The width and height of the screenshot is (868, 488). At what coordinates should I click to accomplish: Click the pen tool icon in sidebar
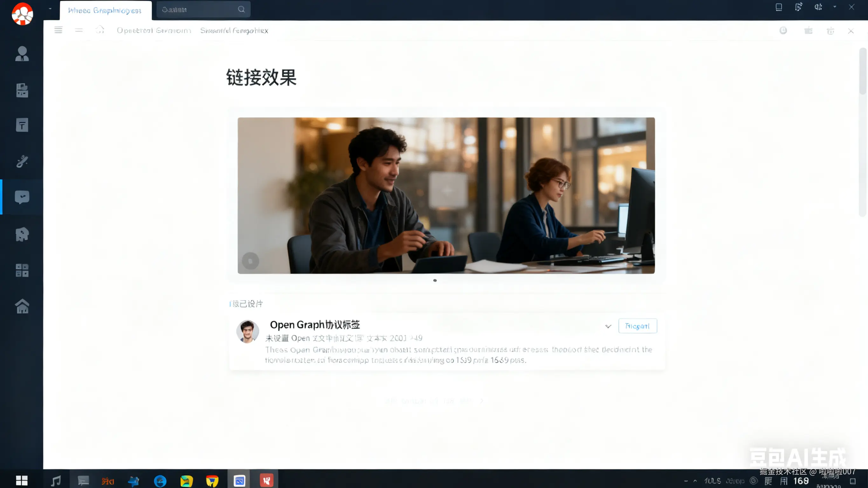(22, 162)
